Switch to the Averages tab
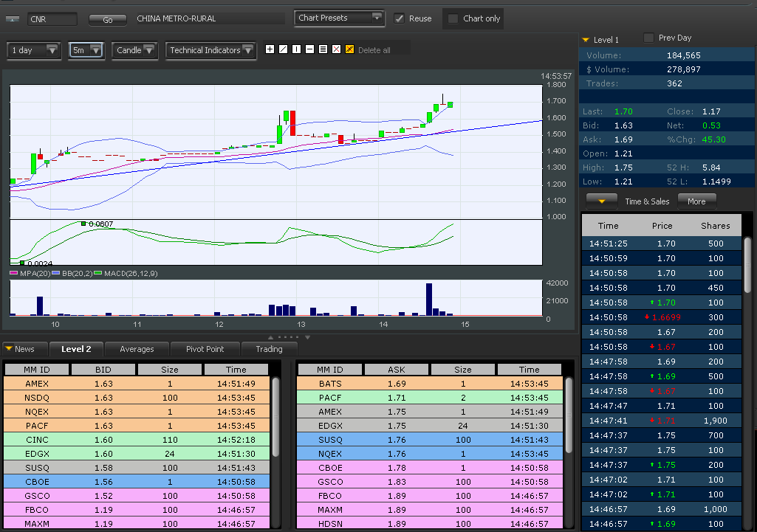Screen dimensions: 757x532 pyautogui.click(x=137, y=349)
